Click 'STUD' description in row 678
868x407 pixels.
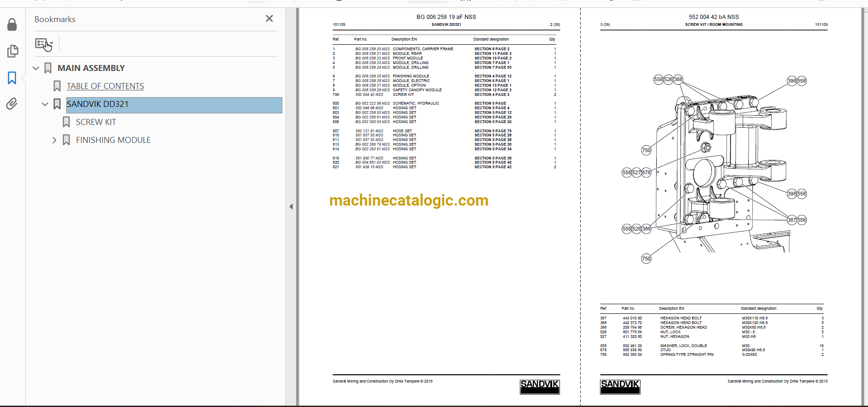[665, 350]
